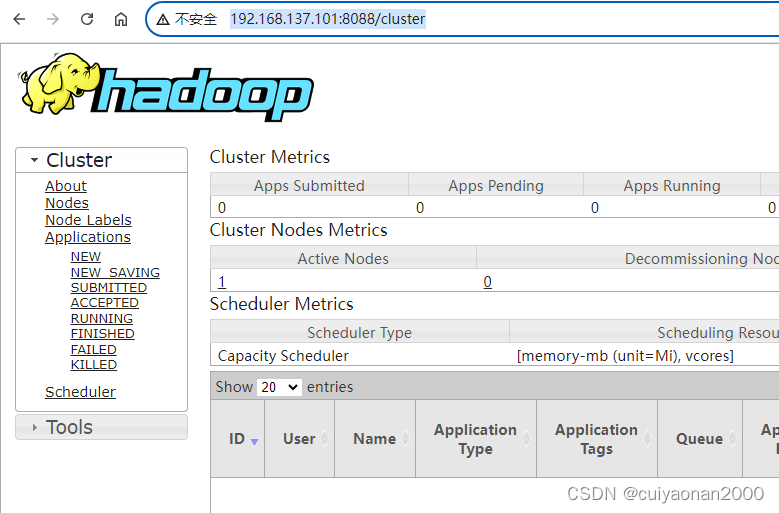Go back using the browser back arrow
The height and width of the screenshot is (513, 779).
click(19, 19)
